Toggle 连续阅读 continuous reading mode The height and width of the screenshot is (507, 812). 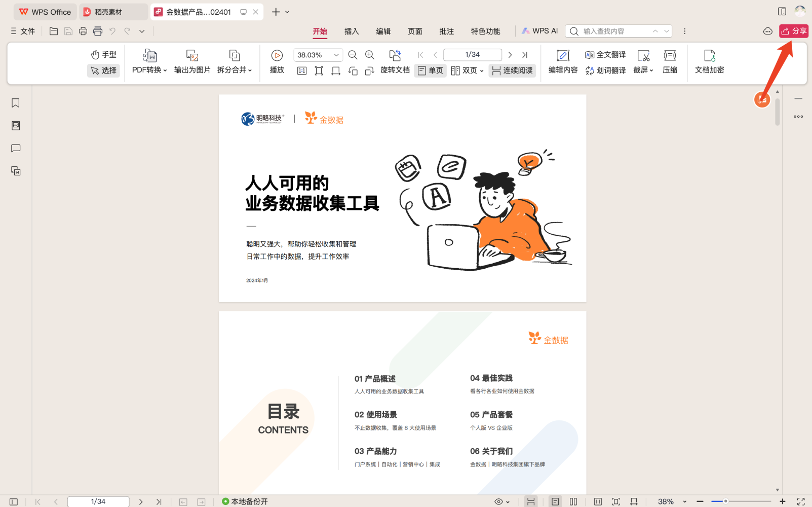[512, 70]
